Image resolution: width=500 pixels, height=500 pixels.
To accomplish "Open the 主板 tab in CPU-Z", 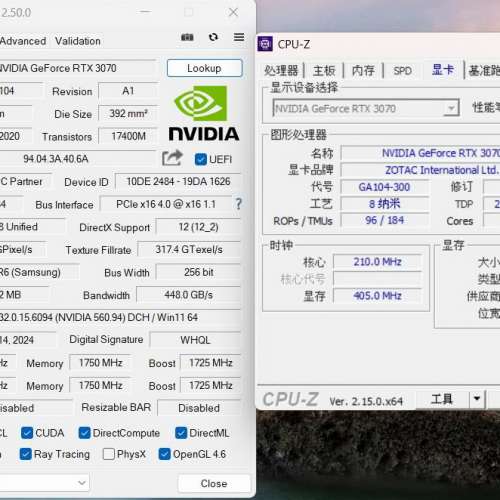I will (x=324, y=70).
